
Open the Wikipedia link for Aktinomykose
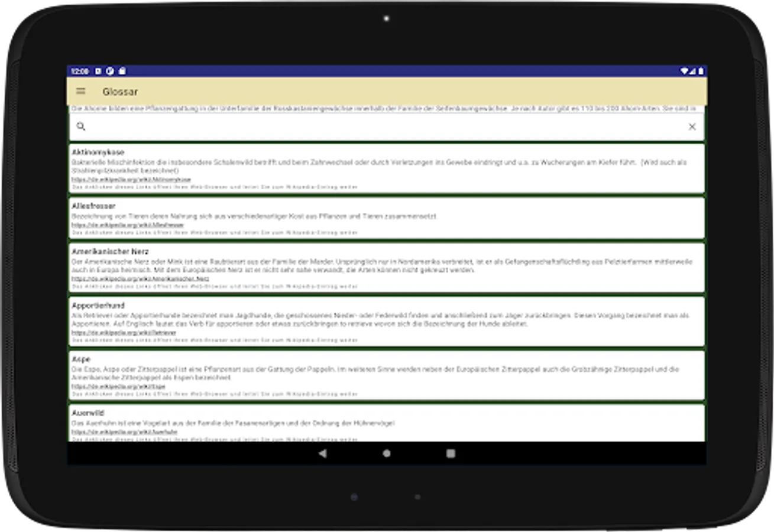coord(131,179)
